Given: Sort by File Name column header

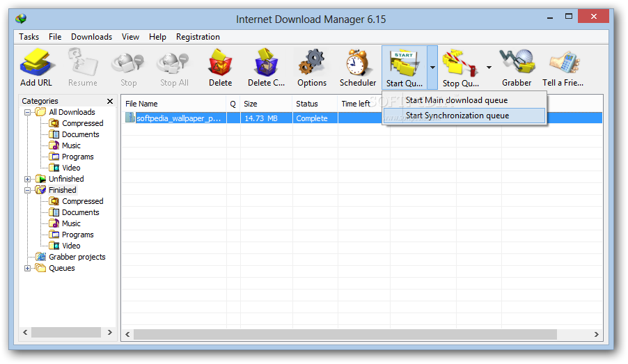Looking at the screenshot, I should click(x=174, y=104).
